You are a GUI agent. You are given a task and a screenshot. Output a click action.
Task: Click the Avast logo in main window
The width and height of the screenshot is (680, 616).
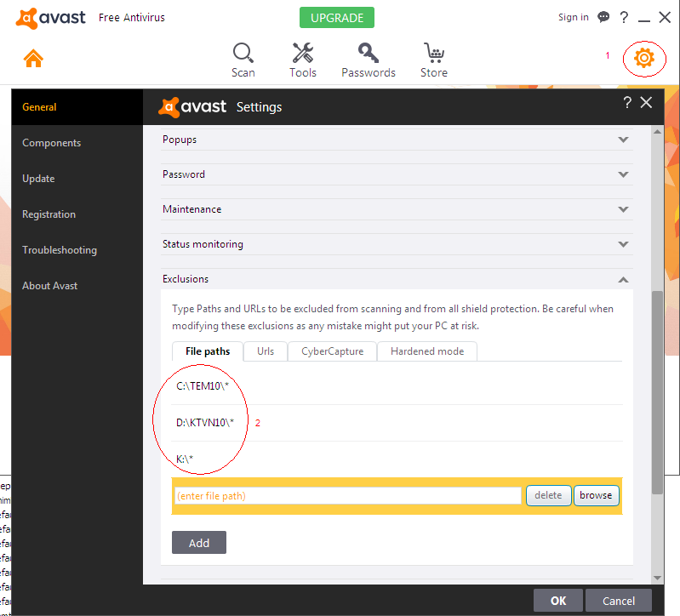point(51,18)
